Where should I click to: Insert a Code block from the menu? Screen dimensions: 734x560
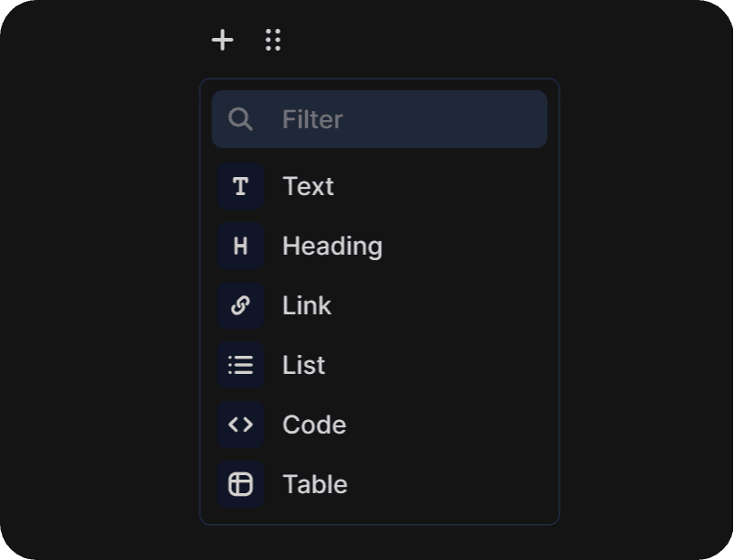(379, 425)
